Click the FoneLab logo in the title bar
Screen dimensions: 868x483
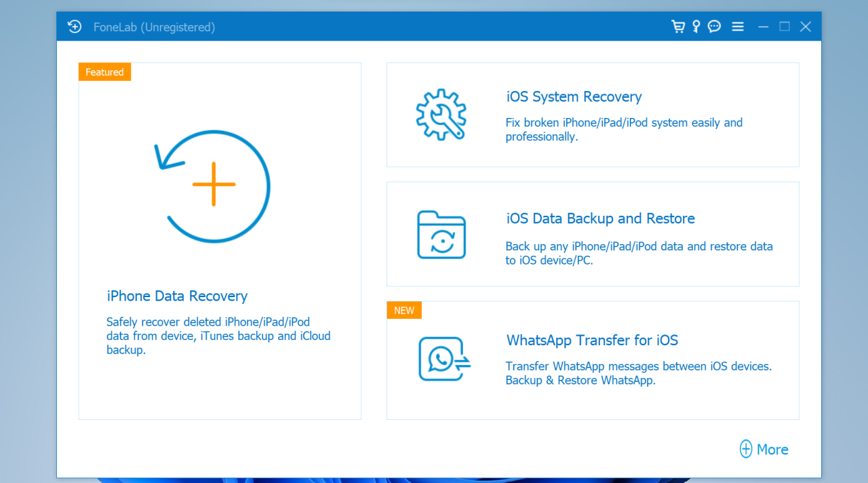pos(75,27)
